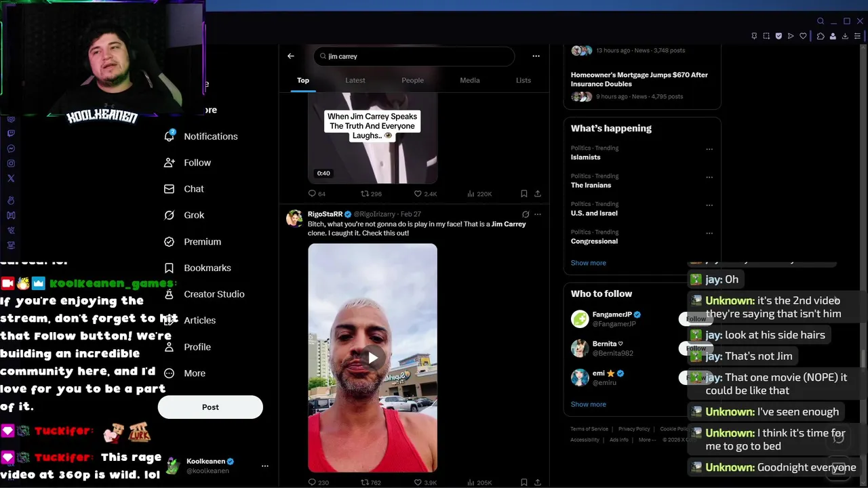868x488 pixels.
Task: Switch to the Latest search tab
Action: pos(355,80)
